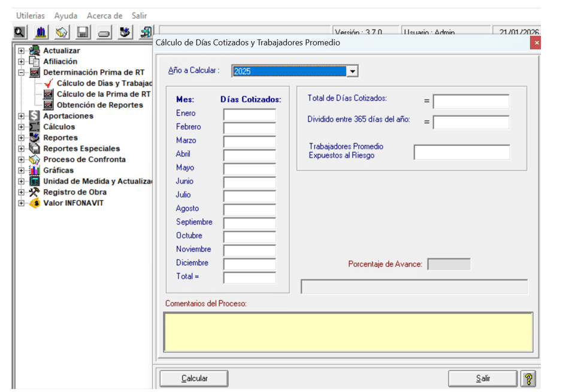The width and height of the screenshot is (569, 392).
Task: Click the floppy disk save toolbar icon
Action: (83, 32)
